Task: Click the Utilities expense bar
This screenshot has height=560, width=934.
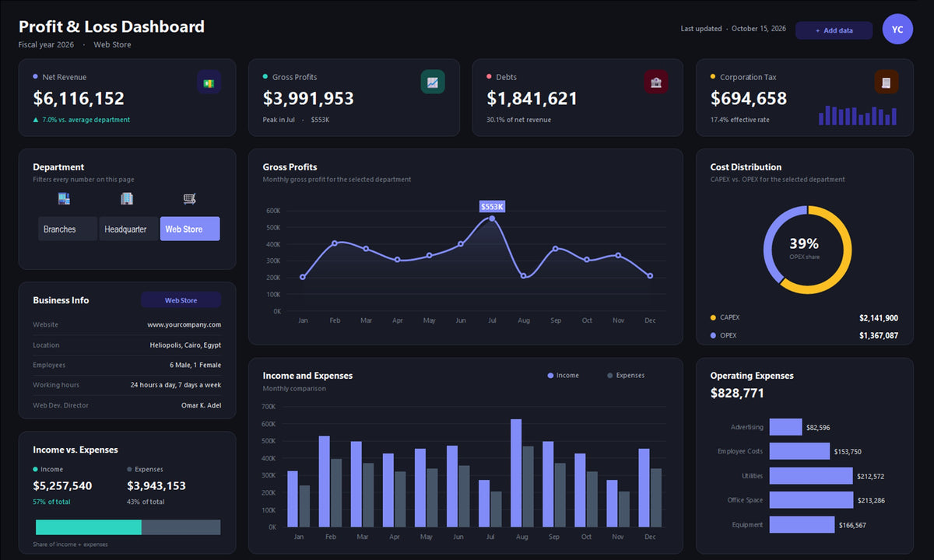Action: tap(811, 476)
